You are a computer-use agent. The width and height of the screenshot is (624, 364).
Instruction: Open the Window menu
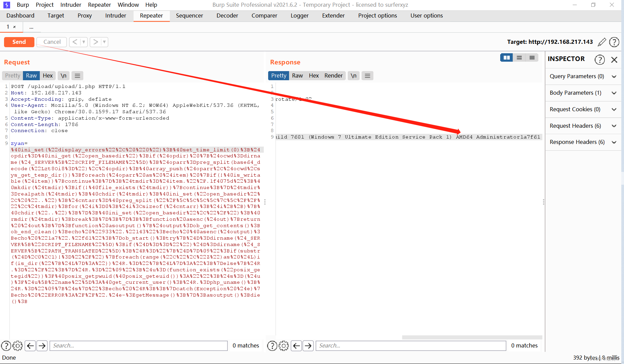coord(128,5)
